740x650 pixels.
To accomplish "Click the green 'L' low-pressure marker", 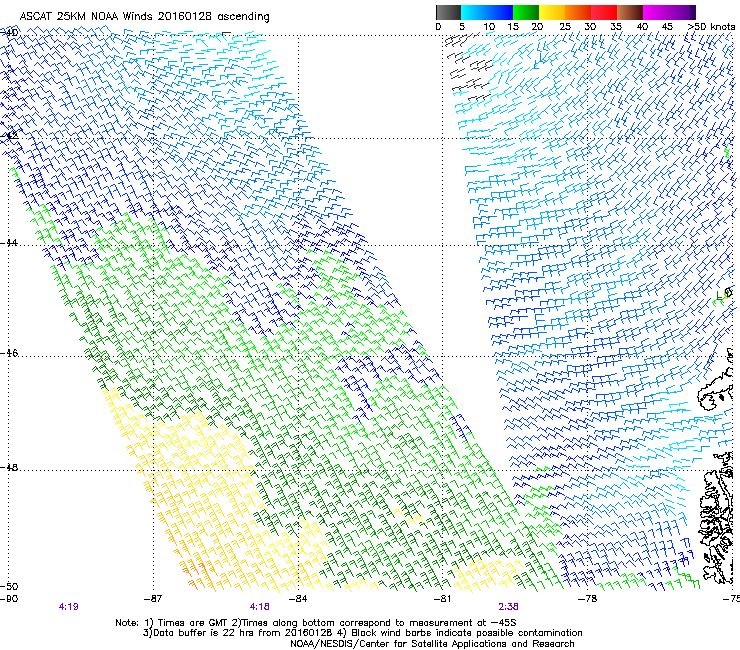I will pos(720,296).
